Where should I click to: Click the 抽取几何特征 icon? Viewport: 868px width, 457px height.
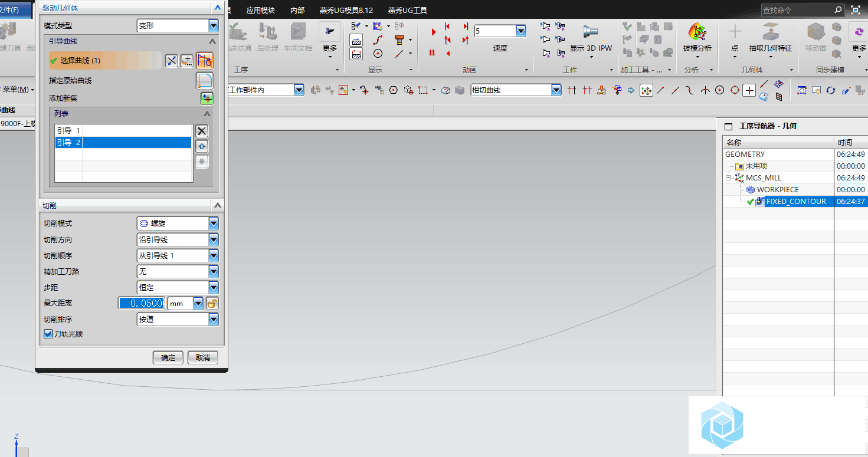771,32
